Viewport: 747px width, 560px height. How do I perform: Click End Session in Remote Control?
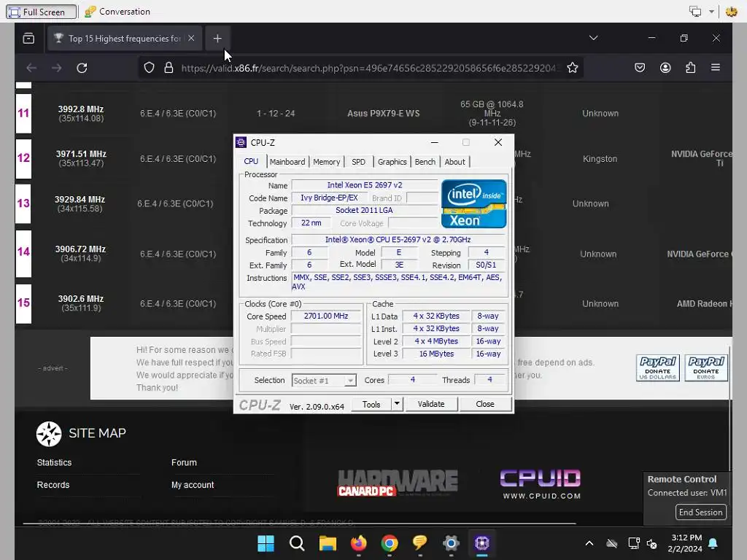(701, 513)
